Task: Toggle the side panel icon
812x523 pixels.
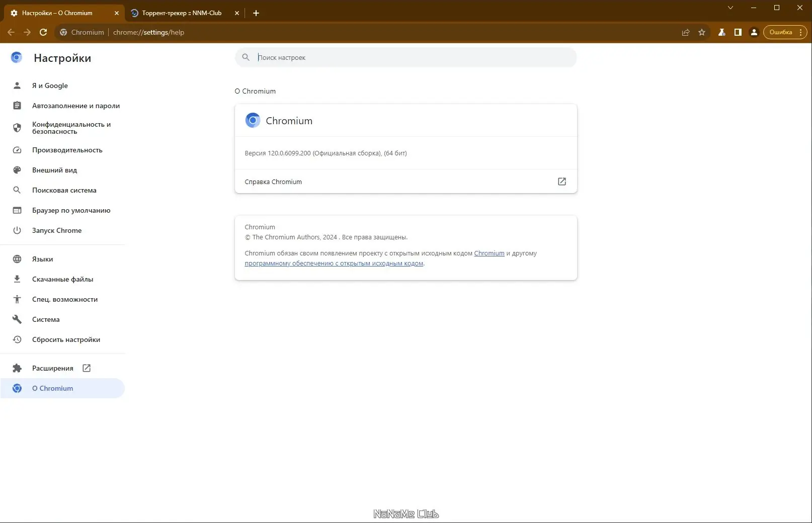Action: click(738, 32)
